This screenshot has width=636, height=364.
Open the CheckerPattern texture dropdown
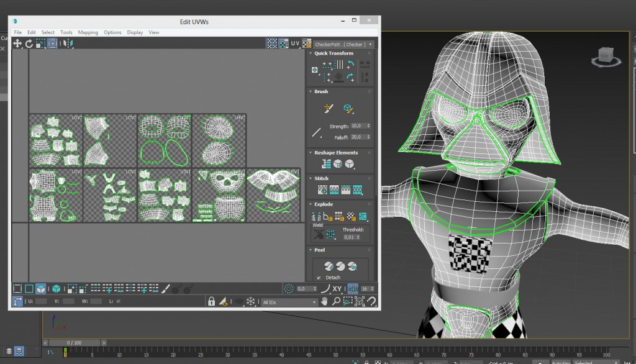pos(343,45)
